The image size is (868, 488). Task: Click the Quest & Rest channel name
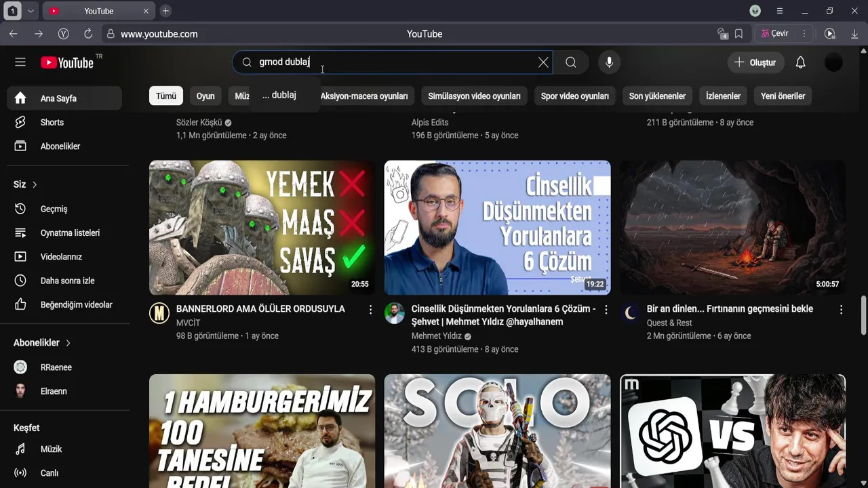click(669, 323)
